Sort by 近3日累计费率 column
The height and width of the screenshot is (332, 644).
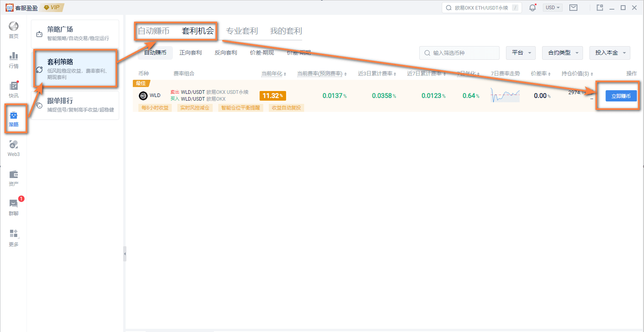tap(377, 73)
